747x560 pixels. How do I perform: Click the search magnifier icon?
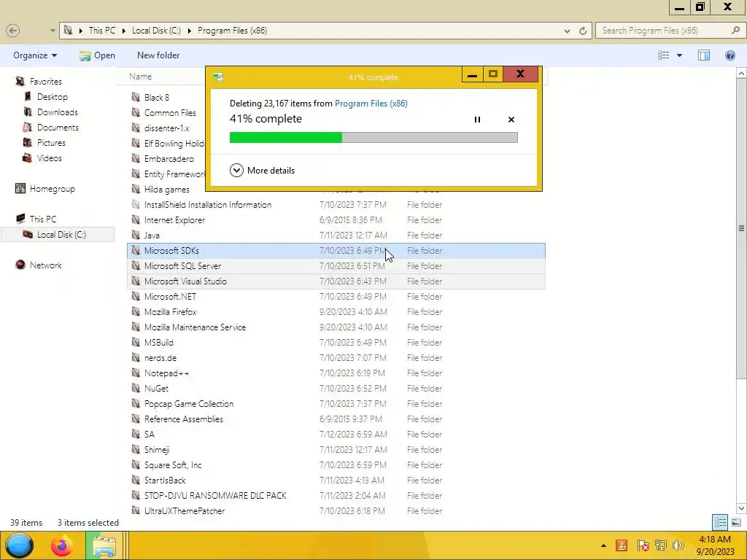pyautogui.click(x=735, y=31)
